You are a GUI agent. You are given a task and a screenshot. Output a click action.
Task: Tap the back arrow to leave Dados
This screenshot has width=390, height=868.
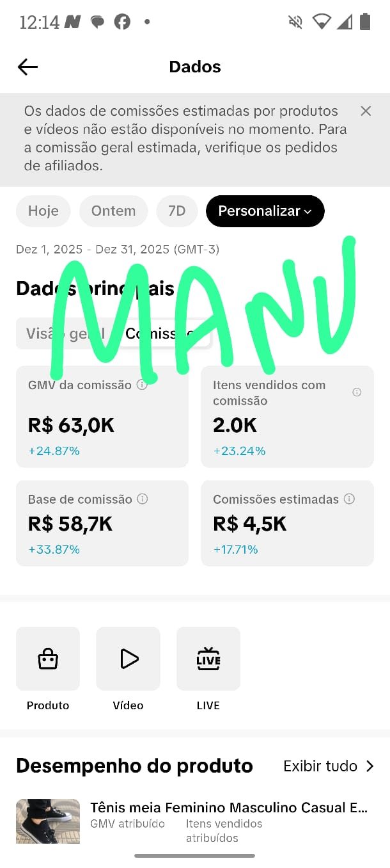(x=27, y=67)
